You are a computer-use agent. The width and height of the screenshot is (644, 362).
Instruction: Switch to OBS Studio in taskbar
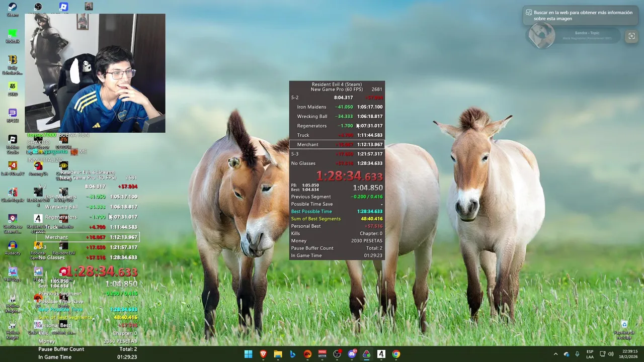point(337,354)
